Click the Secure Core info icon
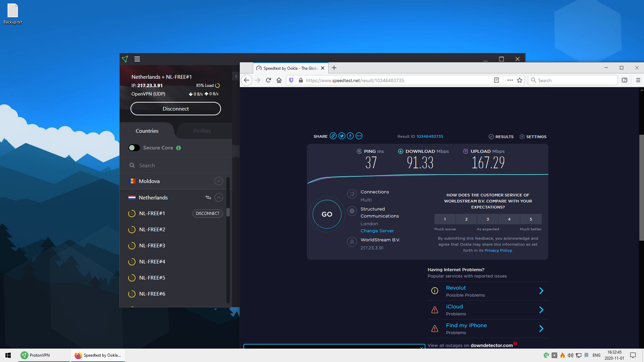This screenshot has width=644, height=362. (178, 148)
